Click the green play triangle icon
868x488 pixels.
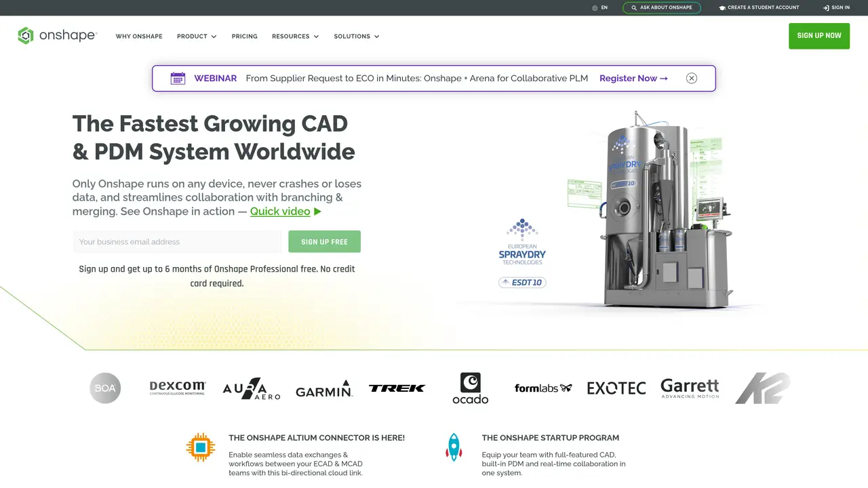tap(317, 211)
